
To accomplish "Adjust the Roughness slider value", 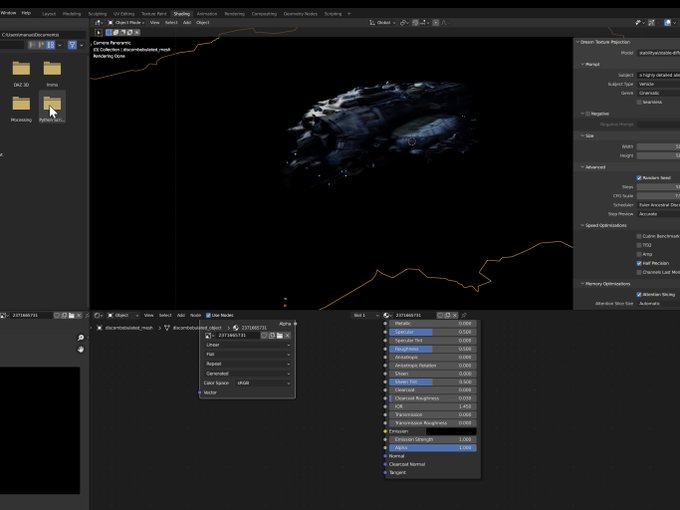I will click(432, 349).
